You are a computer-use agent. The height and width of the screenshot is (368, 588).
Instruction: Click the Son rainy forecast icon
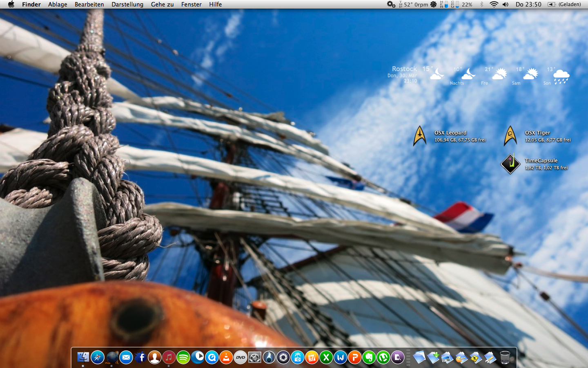point(561,76)
